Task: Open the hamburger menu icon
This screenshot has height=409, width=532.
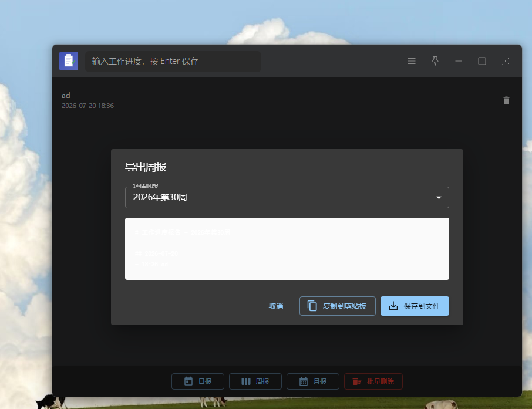Action: click(x=412, y=61)
